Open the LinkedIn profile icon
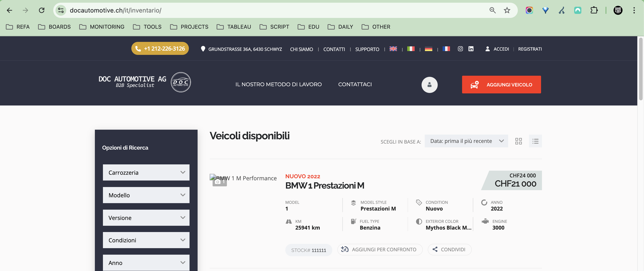644x271 pixels. [x=471, y=49]
